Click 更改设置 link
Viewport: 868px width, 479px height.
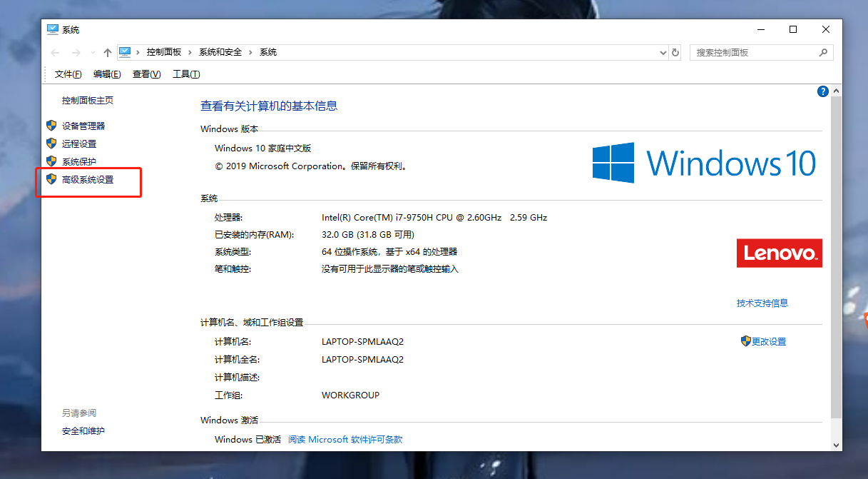pos(769,342)
